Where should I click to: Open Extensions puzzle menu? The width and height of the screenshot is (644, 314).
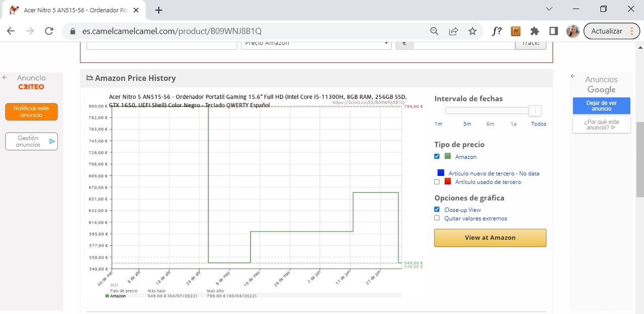pos(535,31)
